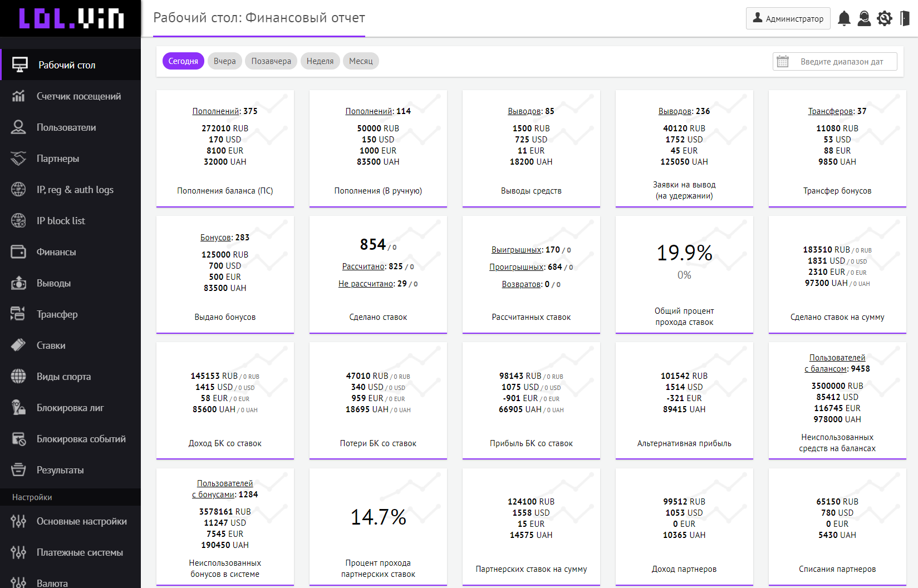Select the Неделя period filter
The image size is (918, 588).
tap(320, 61)
